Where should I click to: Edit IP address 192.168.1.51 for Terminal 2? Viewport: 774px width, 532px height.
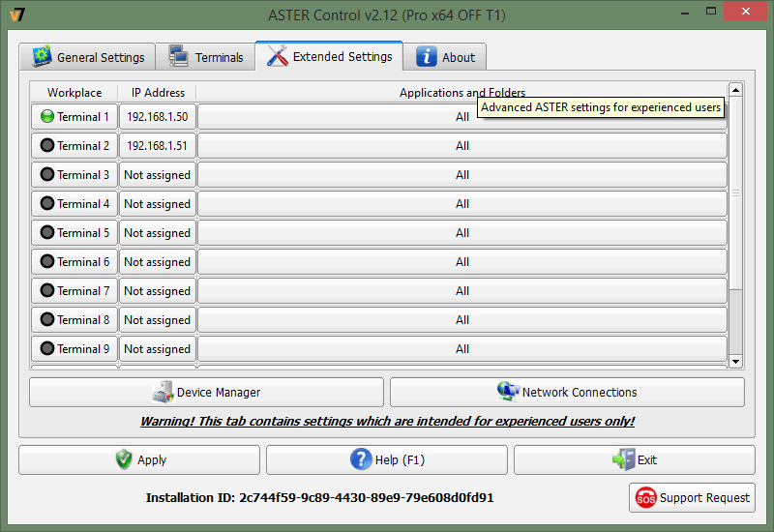158,146
